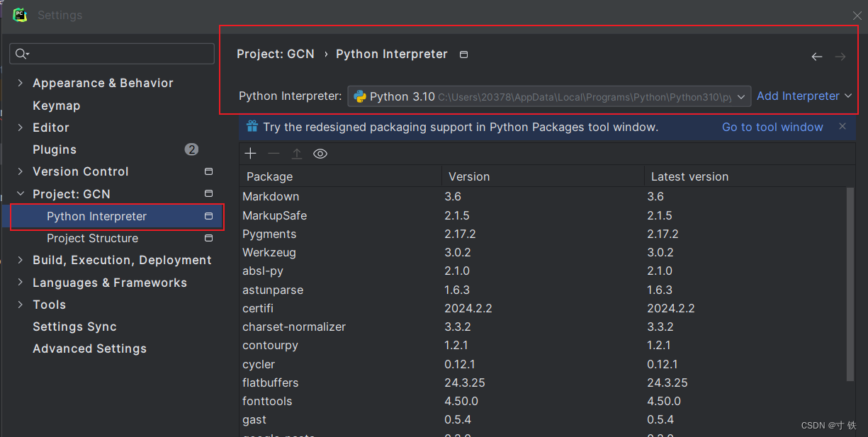
Task: Select the flatbuffers package row
Action: tap(543, 382)
